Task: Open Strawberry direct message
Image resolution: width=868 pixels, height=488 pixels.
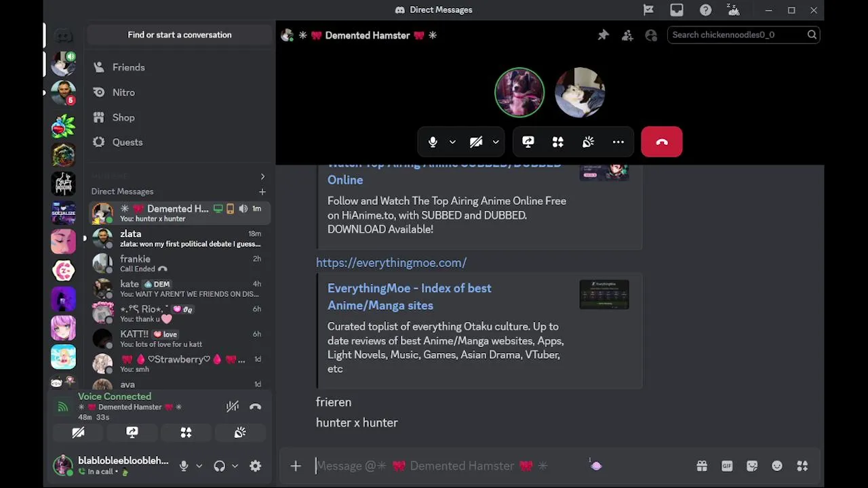Action: [x=180, y=364]
